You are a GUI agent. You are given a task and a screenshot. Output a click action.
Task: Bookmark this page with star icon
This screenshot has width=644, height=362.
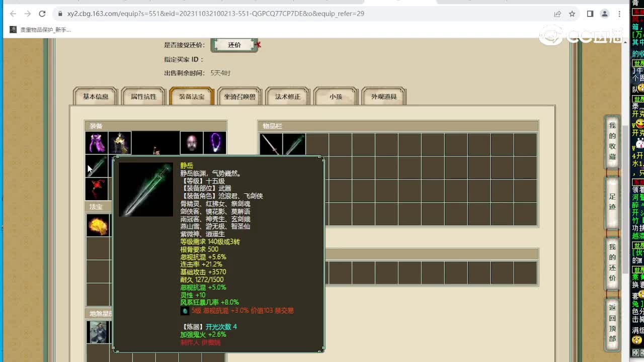tap(572, 14)
